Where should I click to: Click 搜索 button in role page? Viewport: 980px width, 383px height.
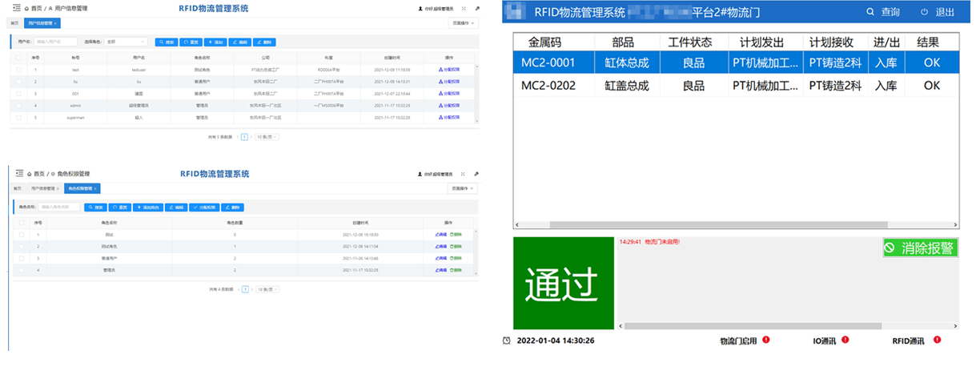96,207
